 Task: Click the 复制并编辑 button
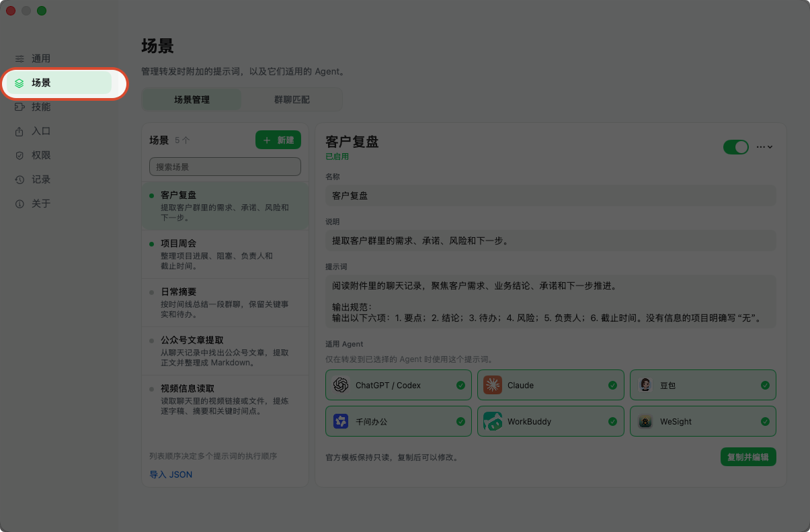coord(748,457)
